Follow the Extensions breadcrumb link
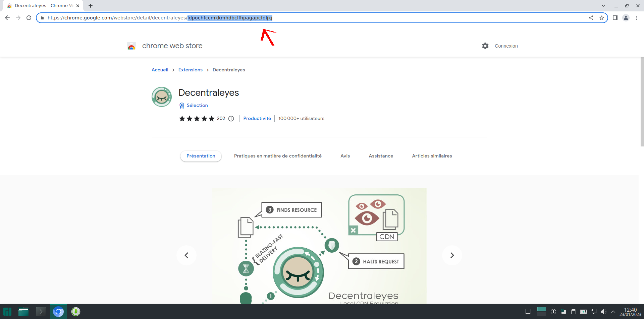The image size is (644, 319). (x=190, y=70)
